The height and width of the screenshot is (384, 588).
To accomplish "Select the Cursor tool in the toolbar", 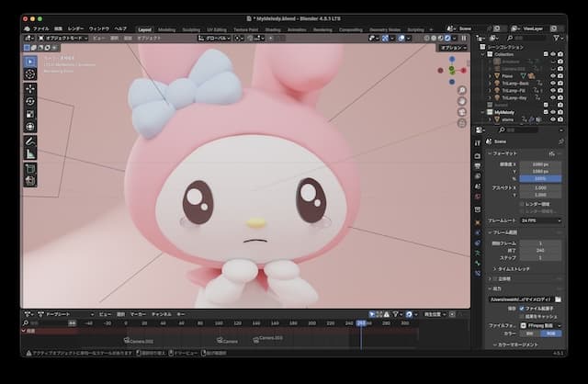I will pyautogui.click(x=30, y=73).
